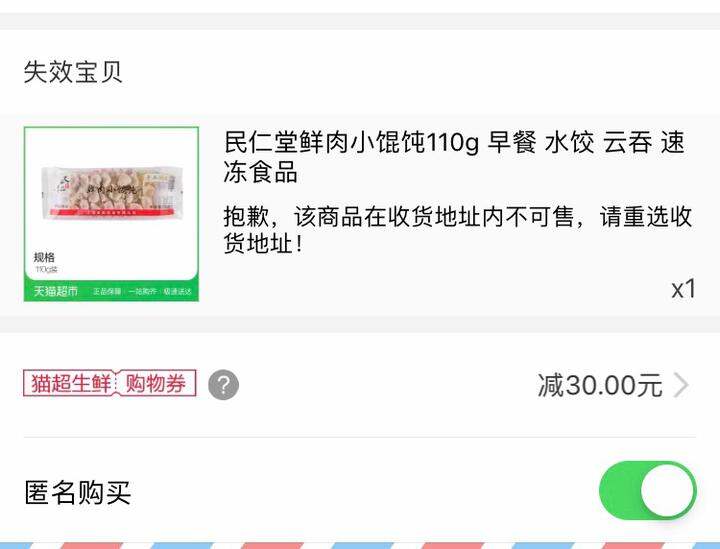Tap the 失效宝贝 section header

pos(73,72)
